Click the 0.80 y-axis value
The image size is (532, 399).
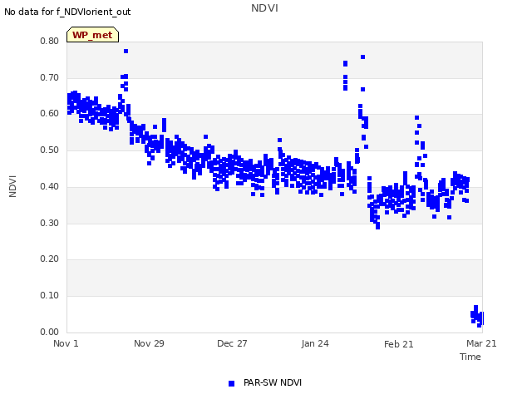pyautogui.click(x=50, y=41)
